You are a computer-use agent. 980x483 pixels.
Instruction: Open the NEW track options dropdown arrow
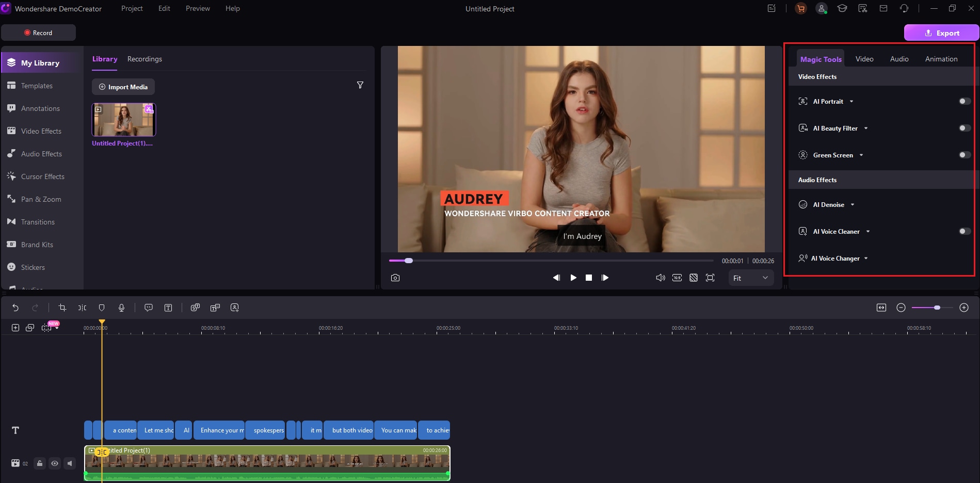57,328
